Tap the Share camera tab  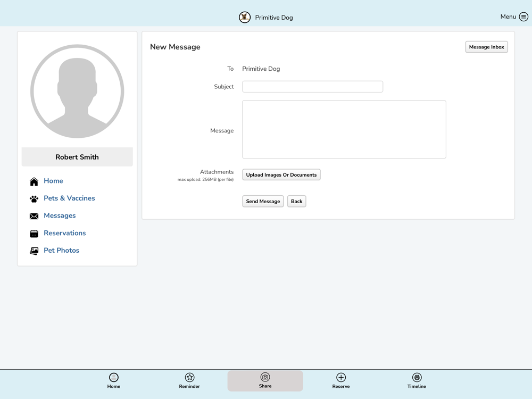point(265,381)
